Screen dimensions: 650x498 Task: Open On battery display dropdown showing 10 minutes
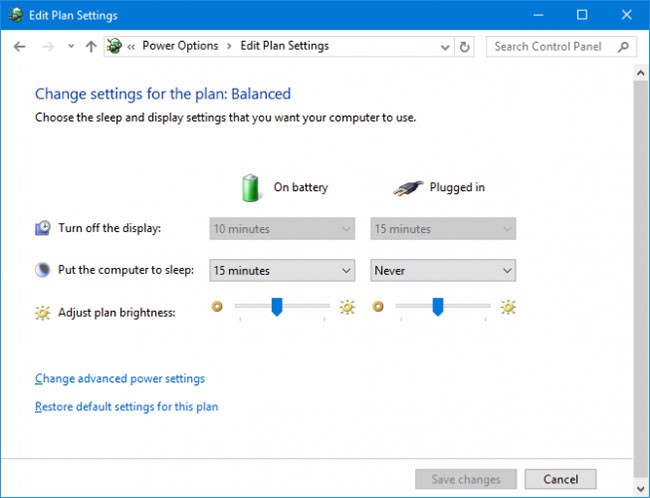[282, 229]
